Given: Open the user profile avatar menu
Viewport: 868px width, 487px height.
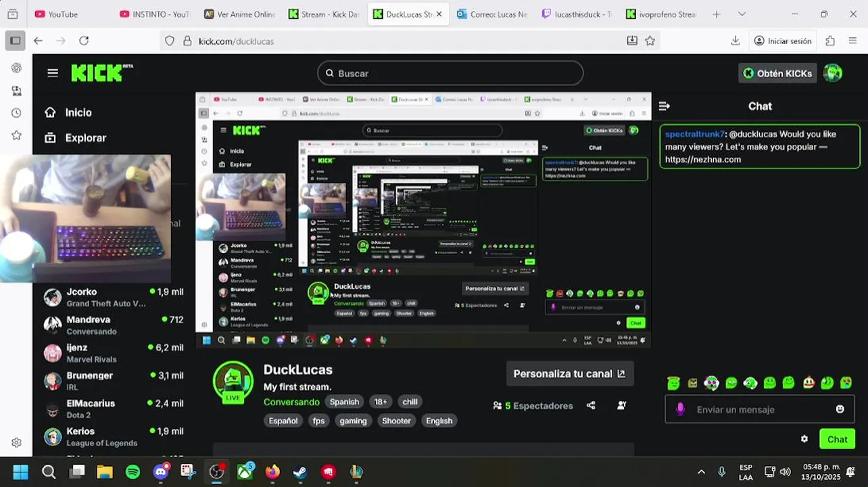Looking at the screenshot, I should click(833, 73).
